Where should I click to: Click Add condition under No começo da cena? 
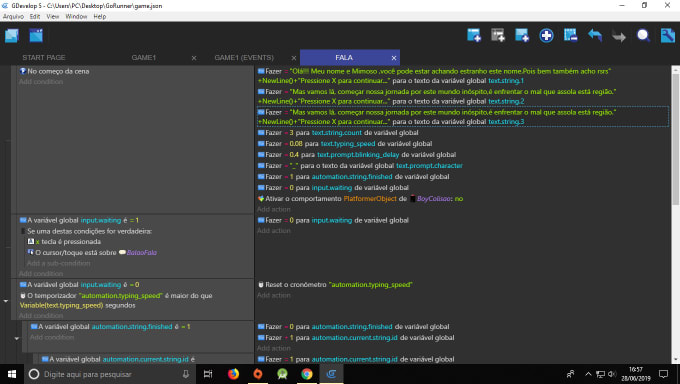pyautogui.click(x=41, y=82)
